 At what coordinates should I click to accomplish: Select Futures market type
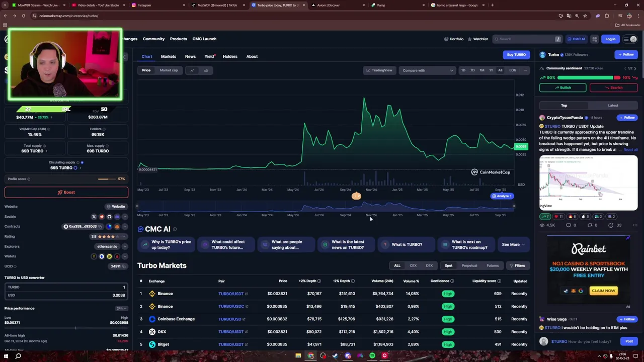493,265
